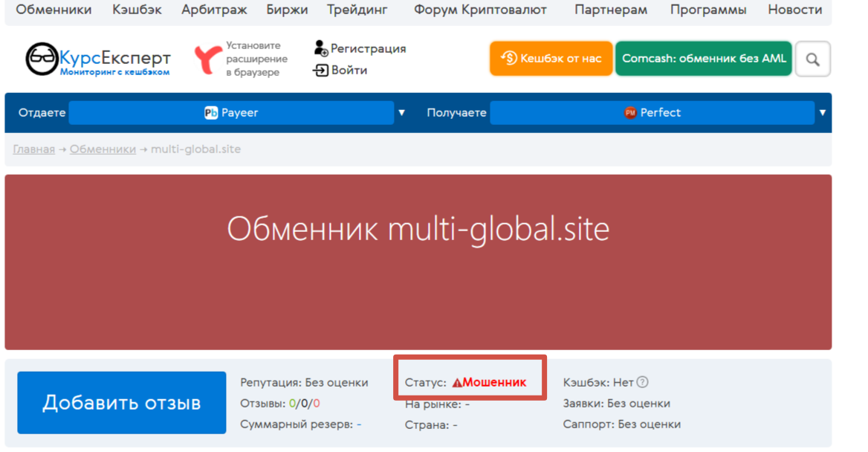868x452 pixels.
Task: Click Заявки: Без оценки text
Action: (616, 403)
